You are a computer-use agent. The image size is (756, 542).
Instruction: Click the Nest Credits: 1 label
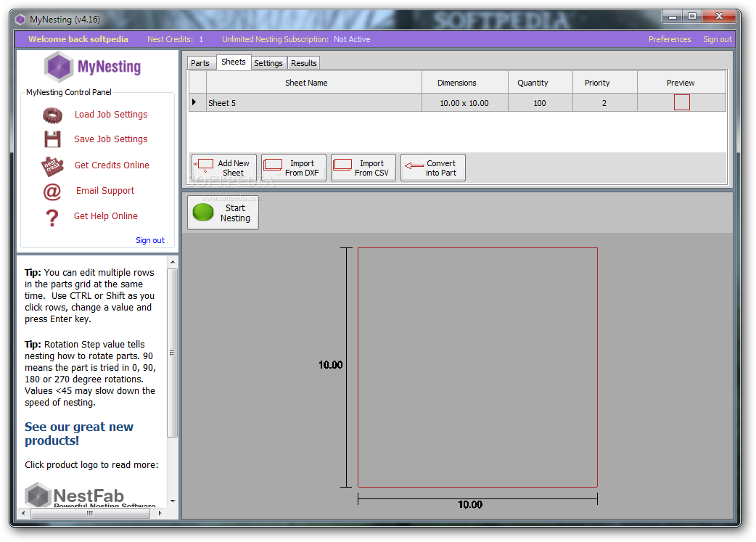[x=175, y=39]
